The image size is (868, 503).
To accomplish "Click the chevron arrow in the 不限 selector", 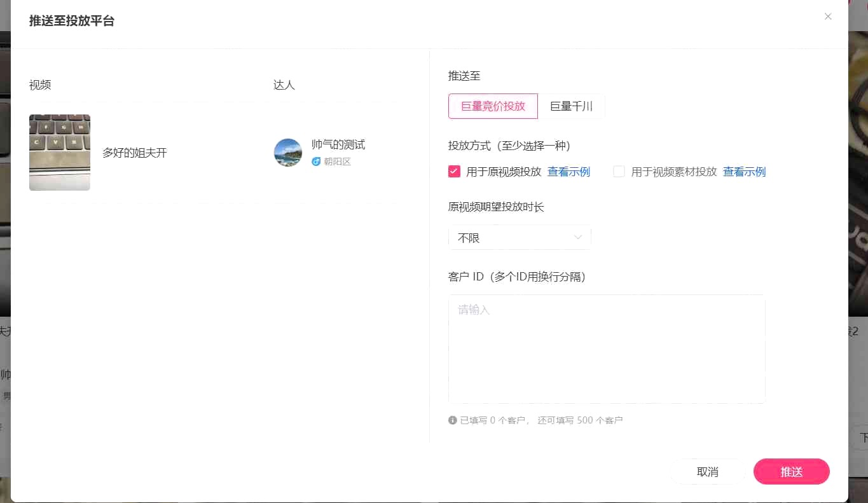I will (578, 238).
